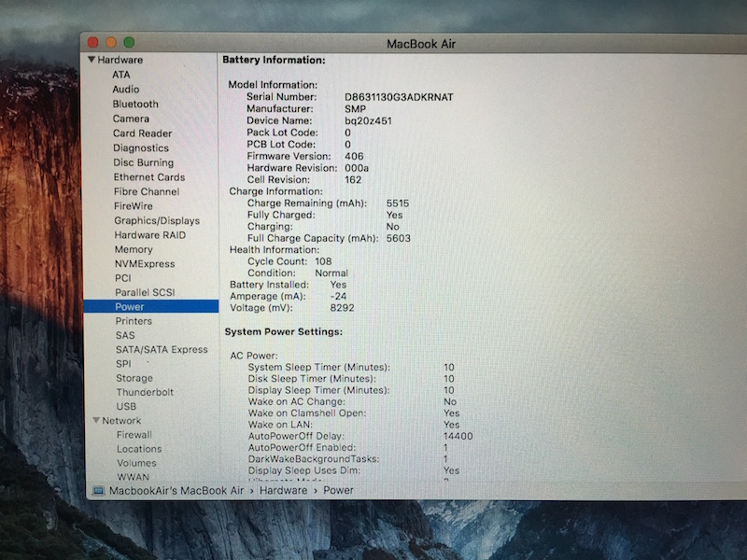This screenshot has height=560, width=747.
Task: Open the SATA/SATA Express section
Action: pyautogui.click(x=162, y=349)
